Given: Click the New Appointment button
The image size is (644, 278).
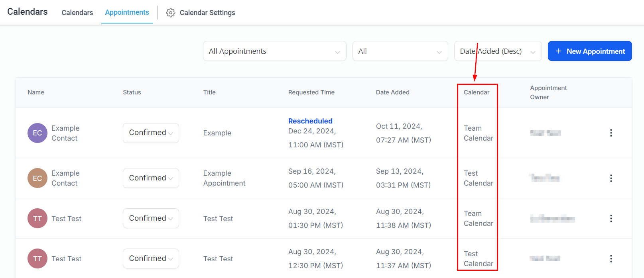Looking at the screenshot, I should pos(590,51).
